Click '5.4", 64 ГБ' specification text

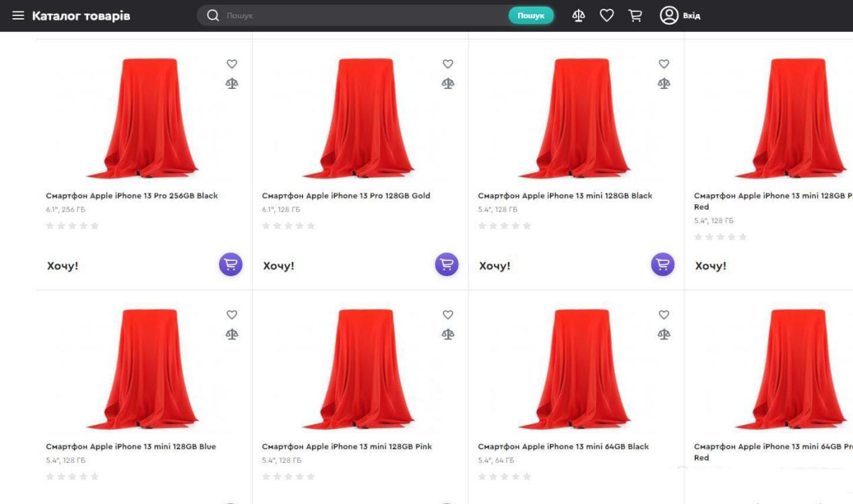pos(496,460)
